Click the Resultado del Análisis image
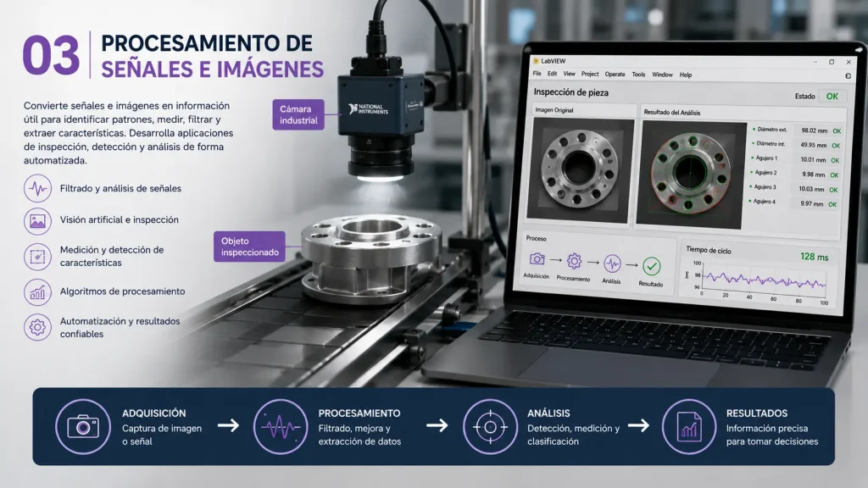The width and height of the screenshot is (868, 488). coord(690,174)
